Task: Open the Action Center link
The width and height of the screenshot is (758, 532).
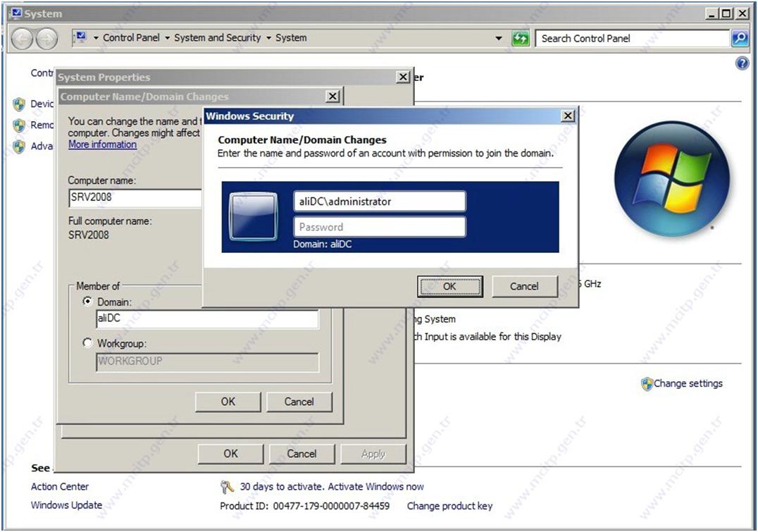Action: pos(60,486)
